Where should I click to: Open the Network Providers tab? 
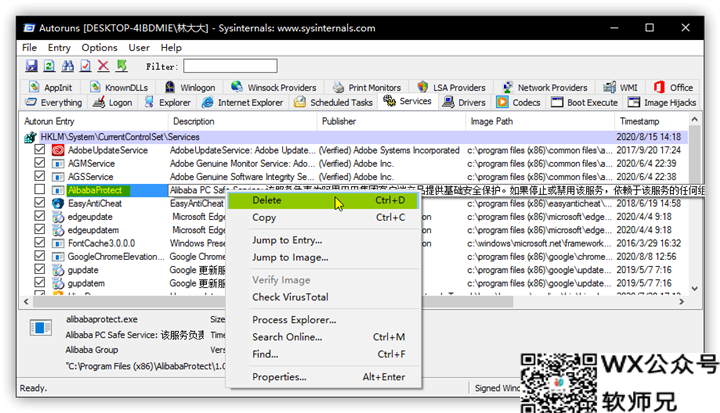point(545,87)
